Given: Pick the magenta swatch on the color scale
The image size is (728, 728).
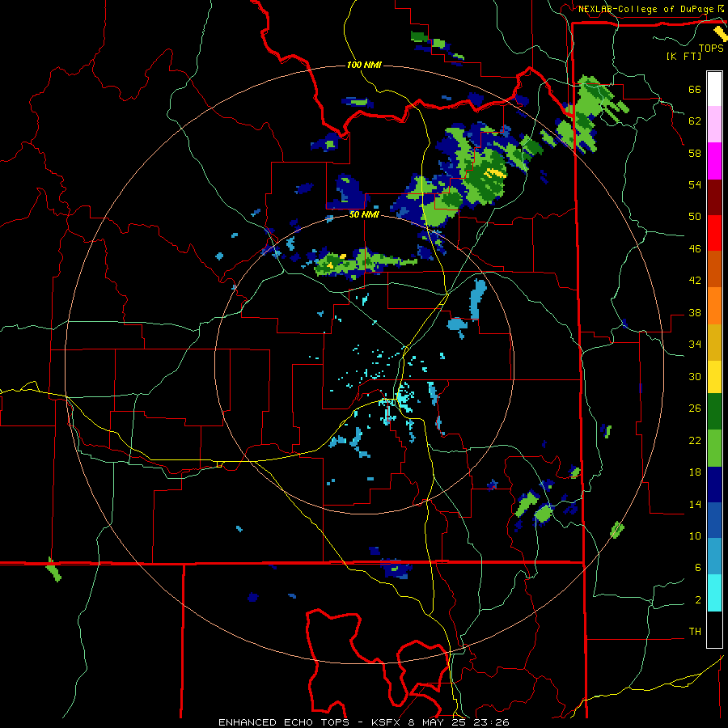Looking at the screenshot, I should point(714,161).
